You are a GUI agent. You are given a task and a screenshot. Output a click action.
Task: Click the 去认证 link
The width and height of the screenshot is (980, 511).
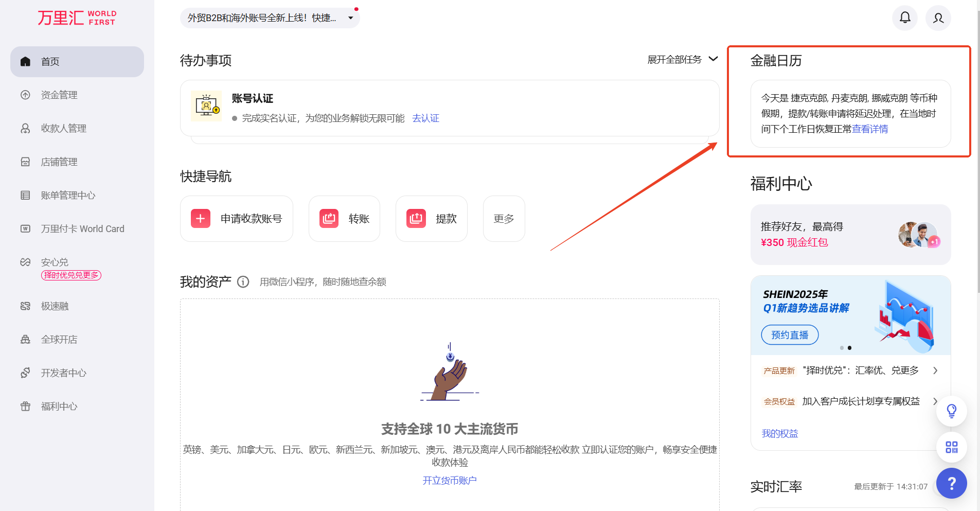click(x=425, y=118)
